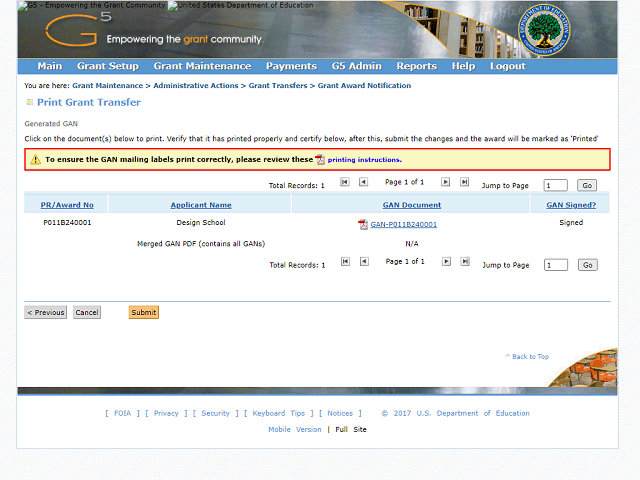The height and width of the screenshot is (480, 640).
Task: Click last-page icon above the results table
Action: (x=463, y=182)
